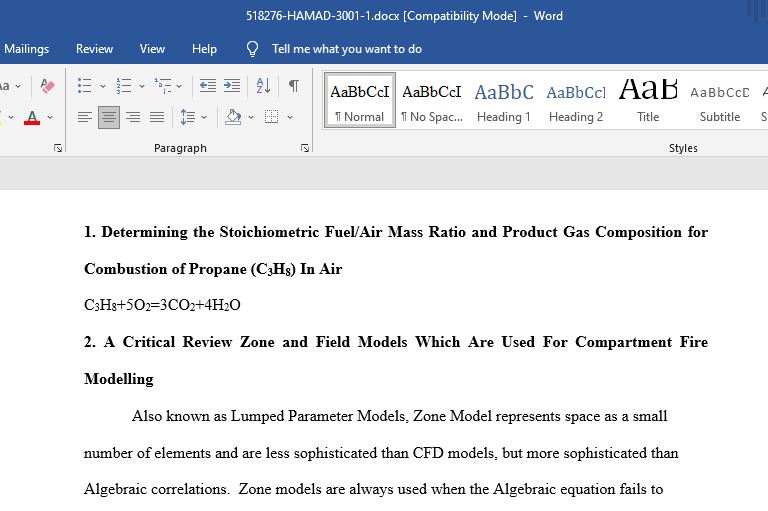
Task: Toggle center alignment
Action: (x=109, y=117)
